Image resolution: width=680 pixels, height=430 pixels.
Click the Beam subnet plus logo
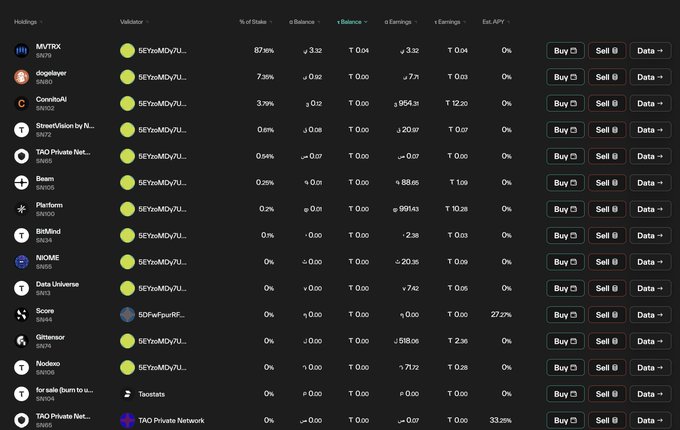click(x=21, y=182)
